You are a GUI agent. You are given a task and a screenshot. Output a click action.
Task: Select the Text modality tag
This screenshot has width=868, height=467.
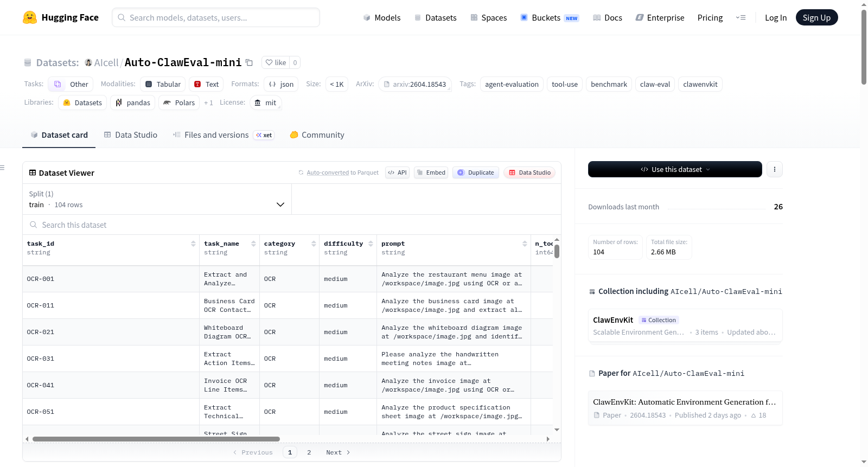click(x=206, y=84)
